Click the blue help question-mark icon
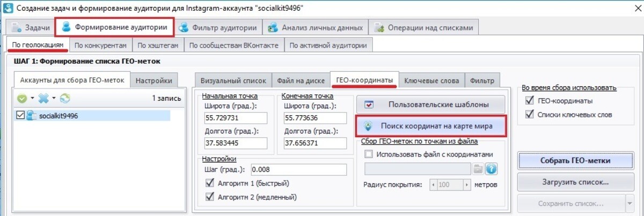Viewport: 644px width, 216px height. pos(491,170)
